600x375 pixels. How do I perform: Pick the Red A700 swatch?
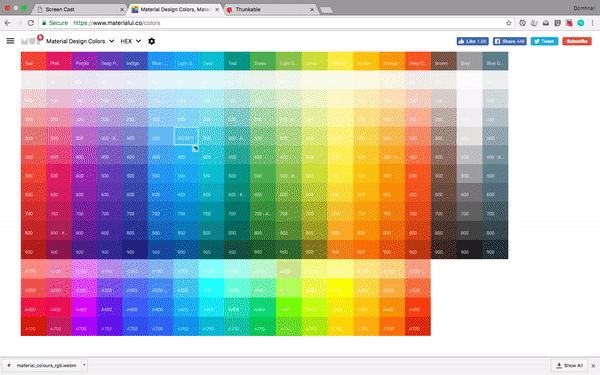[x=33, y=327]
